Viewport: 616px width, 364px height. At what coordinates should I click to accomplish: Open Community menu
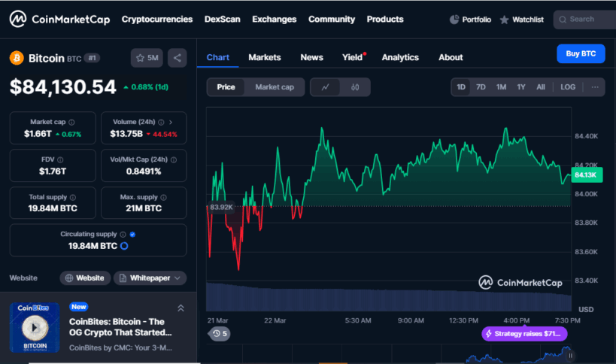click(x=332, y=20)
